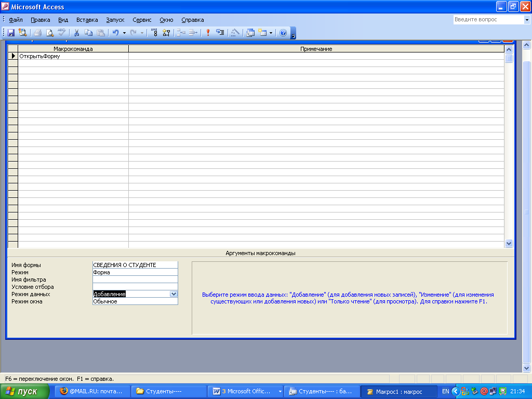Switch to Студенты database taskbar button
The width and height of the screenshot is (532, 399).
pos(321,391)
